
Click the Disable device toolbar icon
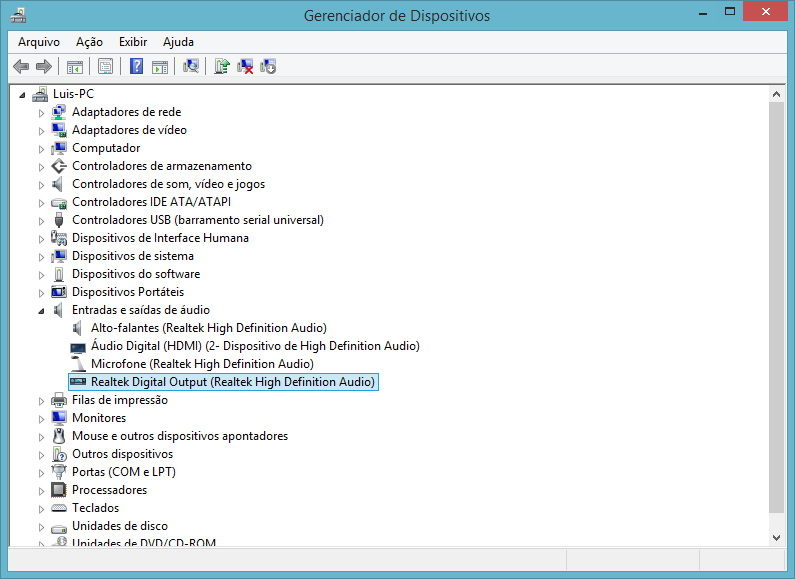click(268, 66)
